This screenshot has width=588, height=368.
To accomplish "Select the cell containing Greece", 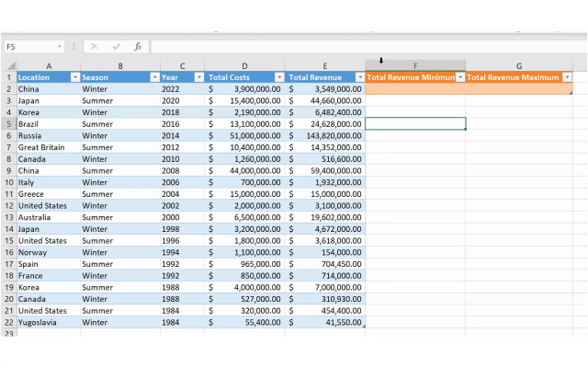I will click(49, 194).
